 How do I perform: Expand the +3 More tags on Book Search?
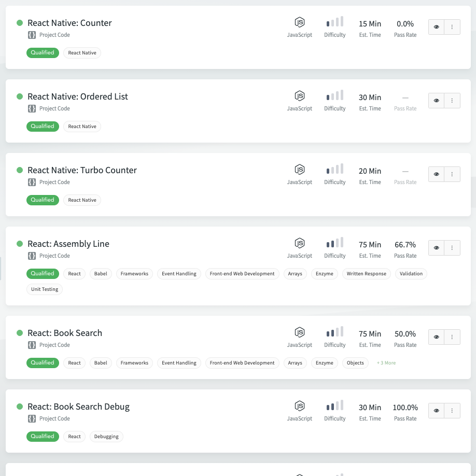(x=386, y=363)
